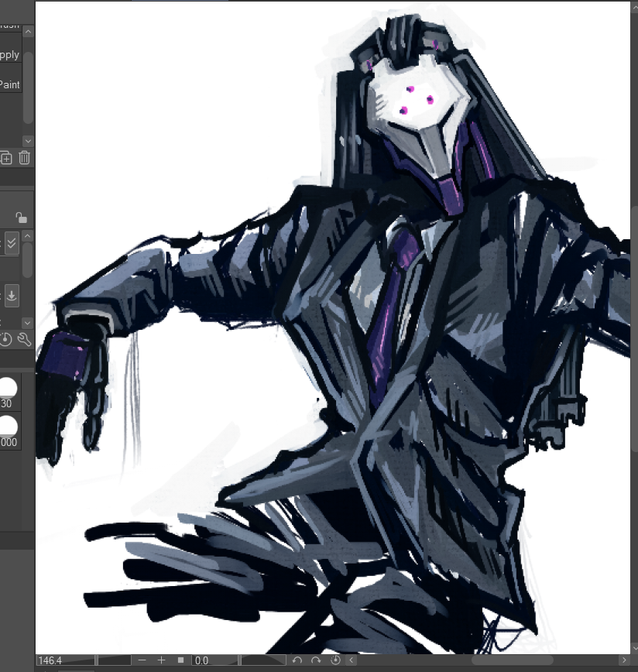The image size is (638, 672).
Task: Select the brush size preset labeled 30
Action: tap(9, 392)
